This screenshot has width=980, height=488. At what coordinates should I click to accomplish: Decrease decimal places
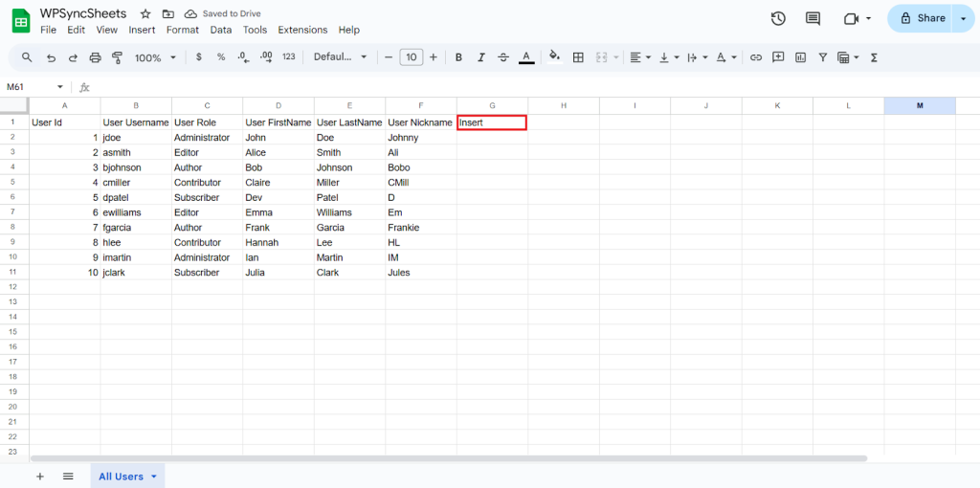click(244, 57)
